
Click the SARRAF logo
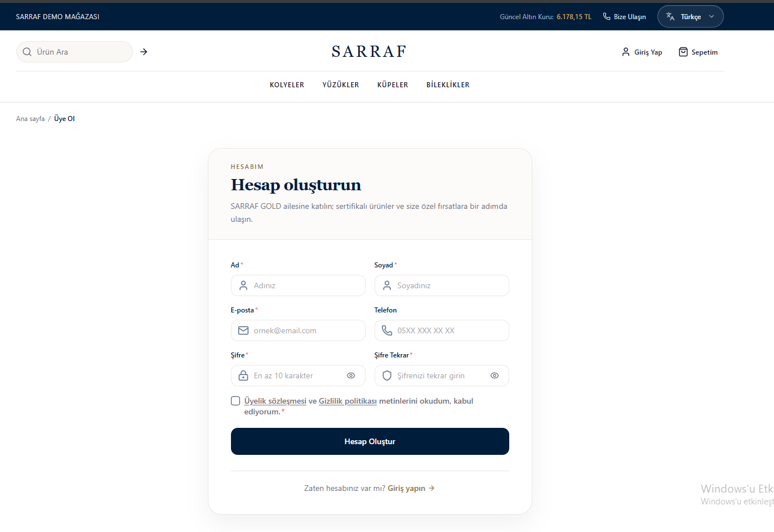click(x=370, y=52)
